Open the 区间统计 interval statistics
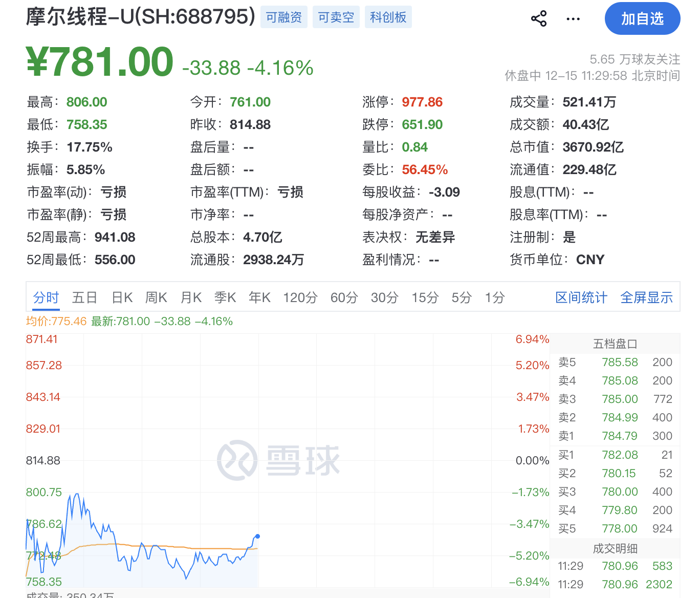This screenshot has height=598, width=700. (581, 297)
